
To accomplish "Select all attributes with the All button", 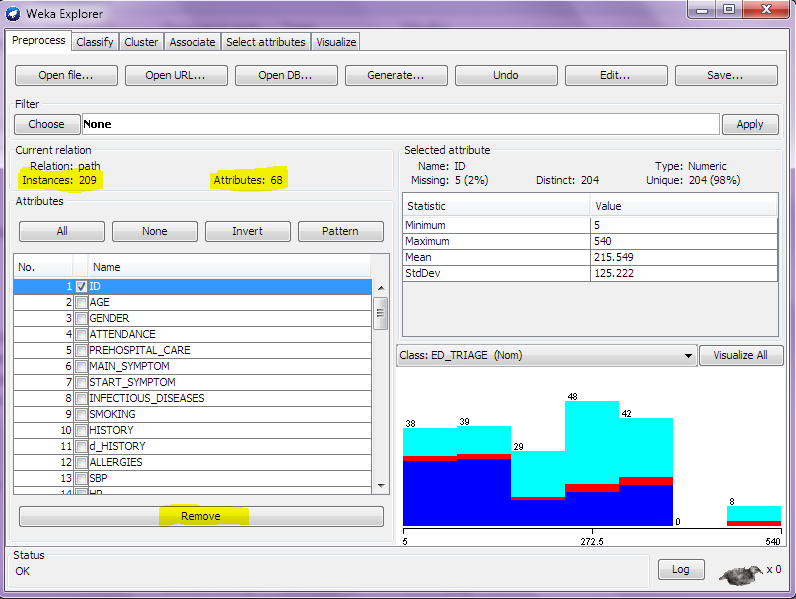I will (62, 231).
